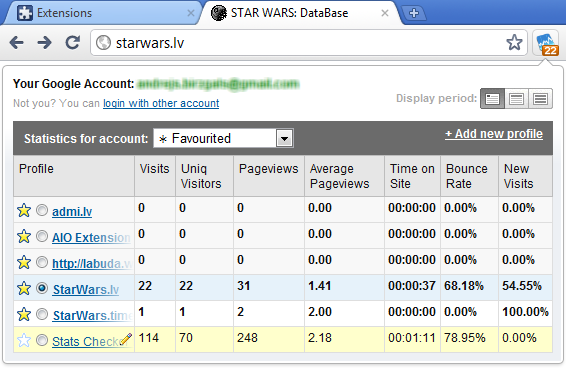Toggle favourite star for StarWars.time profile

(x=24, y=314)
